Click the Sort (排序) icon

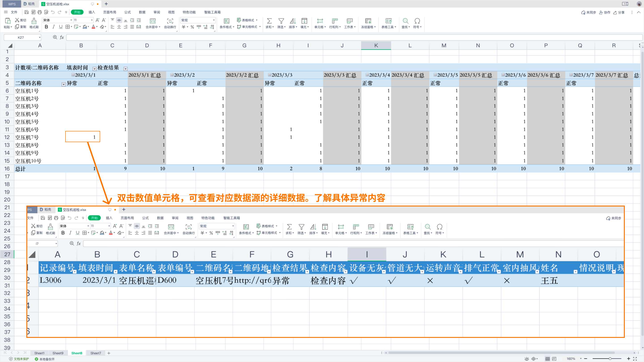coord(292,21)
